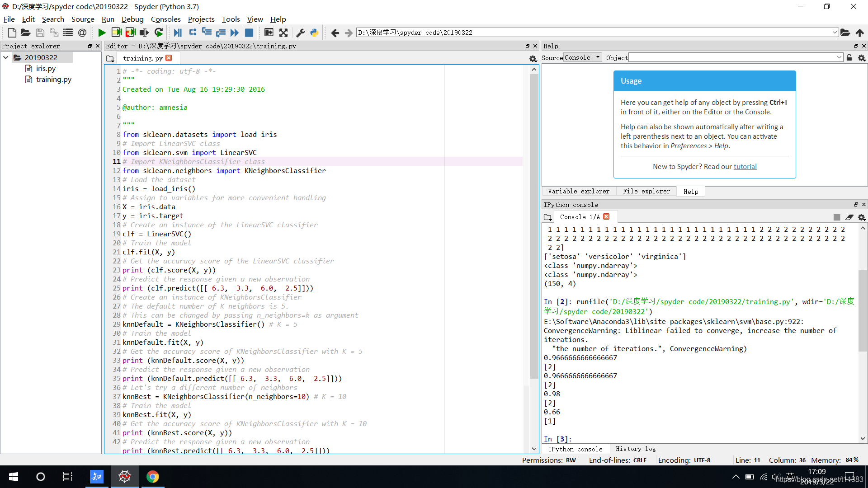Screen dimensions: 868x488
Task: Click the @ symbol finder icon
Action: (x=82, y=33)
